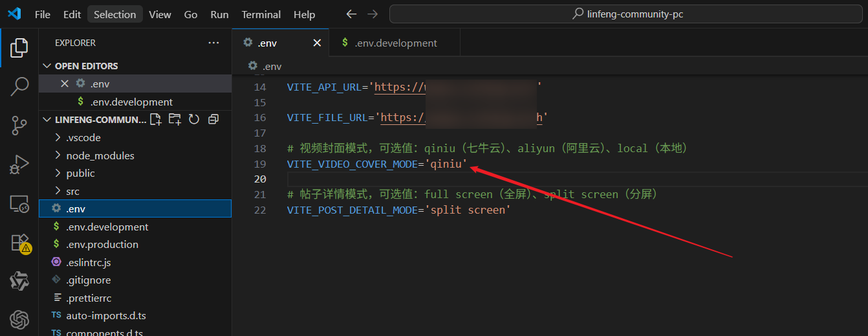Click line number 22 in the gutter

pos(260,210)
